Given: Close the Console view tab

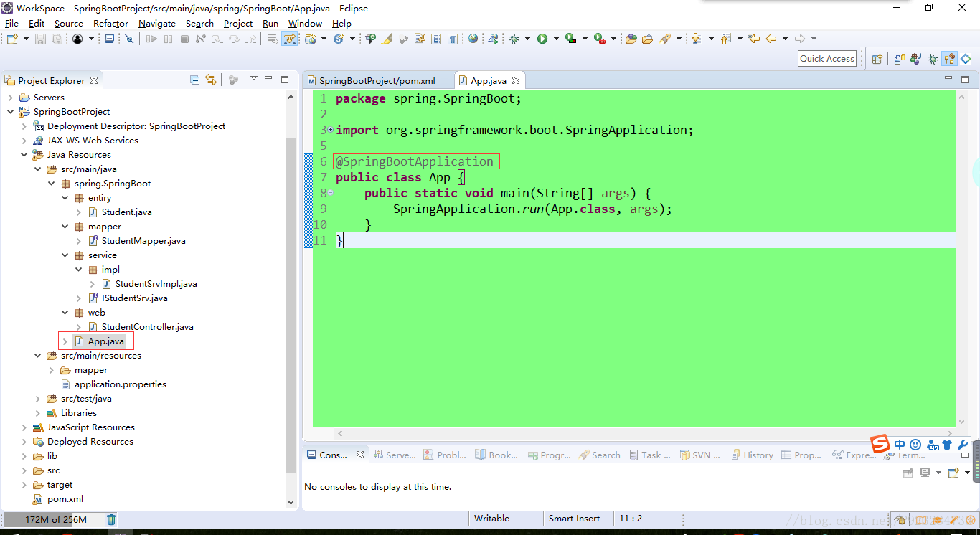Looking at the screenshot, I should point(360,455).
